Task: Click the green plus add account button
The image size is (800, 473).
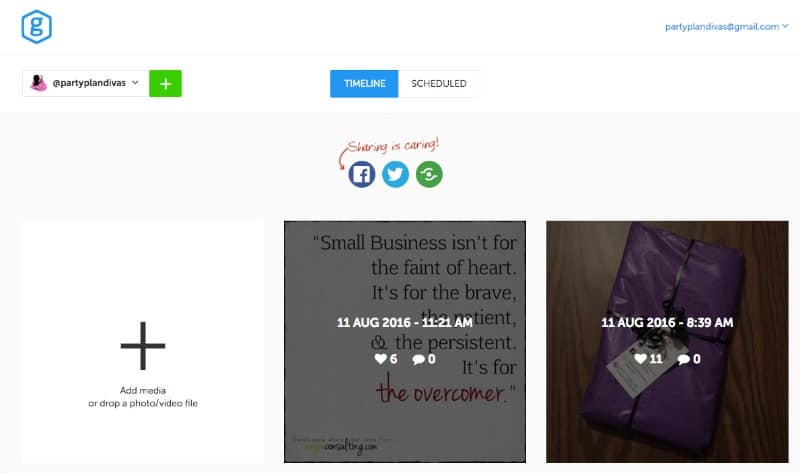Action: [x=165, y=84]
